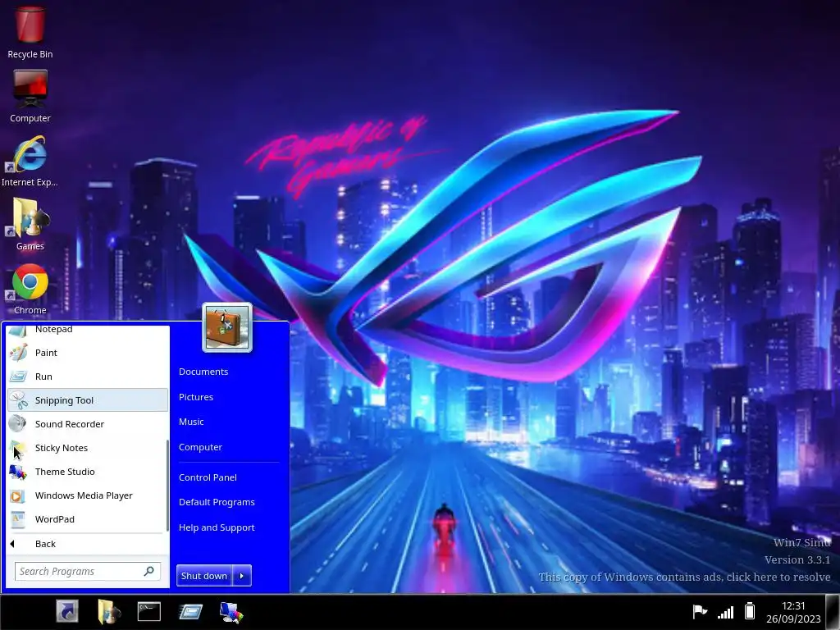
Task: Click the WordPad document icon
Action: pyautogui.click(x=18, y=519)
